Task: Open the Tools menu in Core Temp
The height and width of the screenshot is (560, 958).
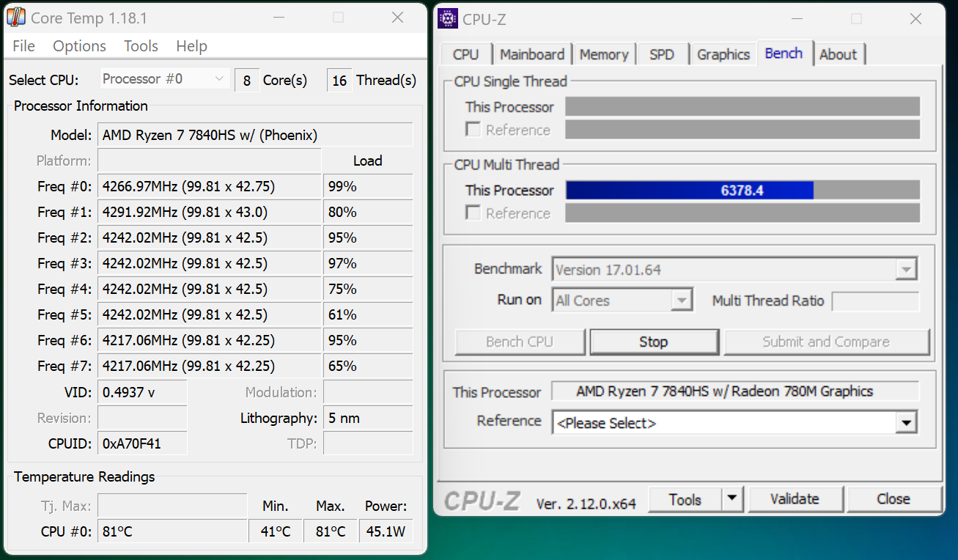Action: 141,46
